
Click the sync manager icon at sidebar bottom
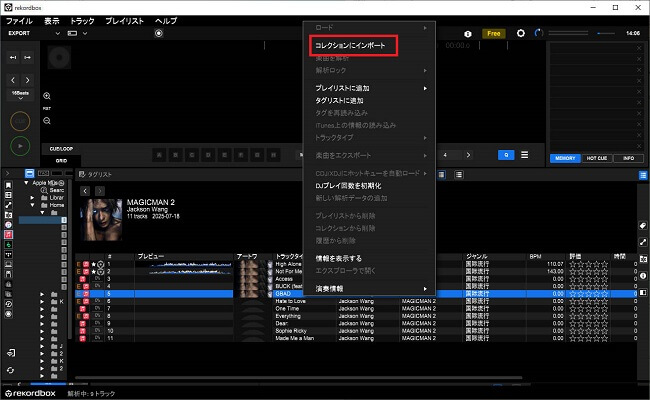(x=10, y=370)
